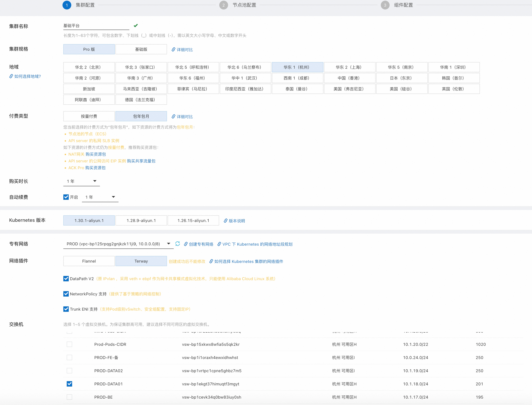Screen dimensions: 532x405
Task: Choose region 阿联酋（迪拜）
Action: point(89,100)
